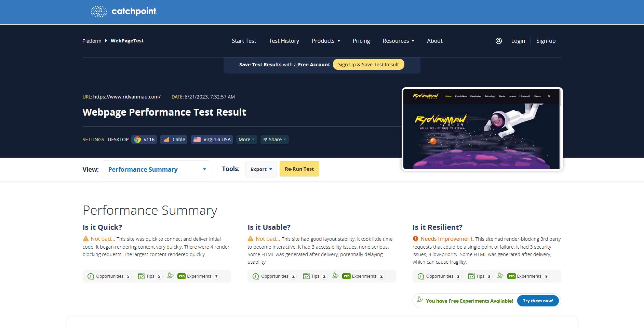
Task: Open the Share dropdown
Action: coord(275,140)
